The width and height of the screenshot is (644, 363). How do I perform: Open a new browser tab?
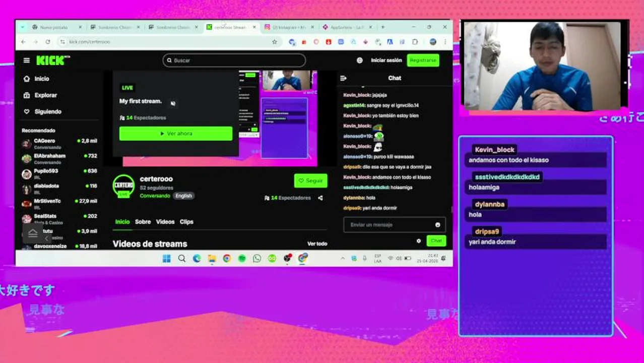[383, 27]
